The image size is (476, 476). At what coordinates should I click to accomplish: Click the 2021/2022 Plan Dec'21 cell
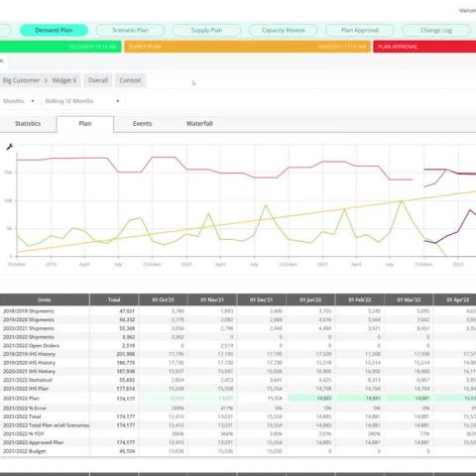pyautogui.click(x=262, y=399)
